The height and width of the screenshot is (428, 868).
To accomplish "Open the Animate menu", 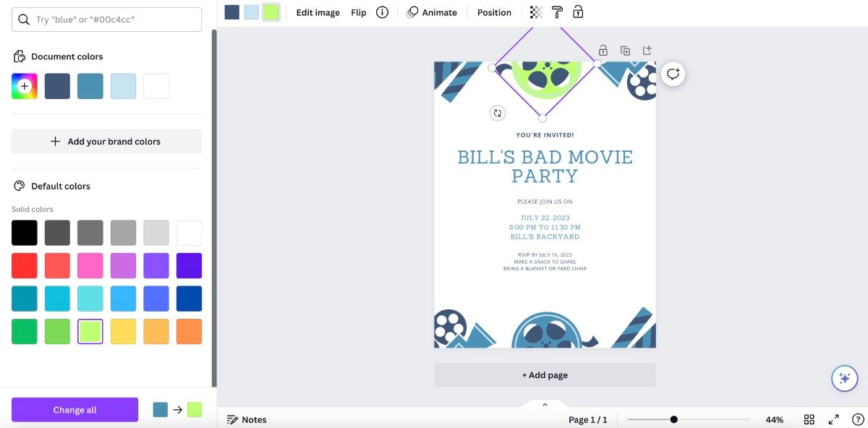I will 432,12.
